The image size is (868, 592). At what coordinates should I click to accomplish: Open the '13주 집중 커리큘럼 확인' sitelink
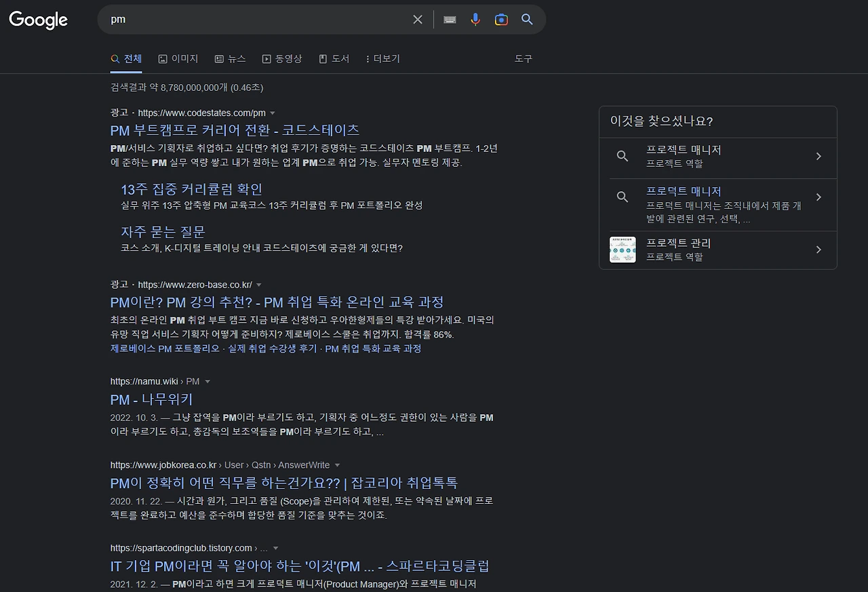(x=192, y=189)
